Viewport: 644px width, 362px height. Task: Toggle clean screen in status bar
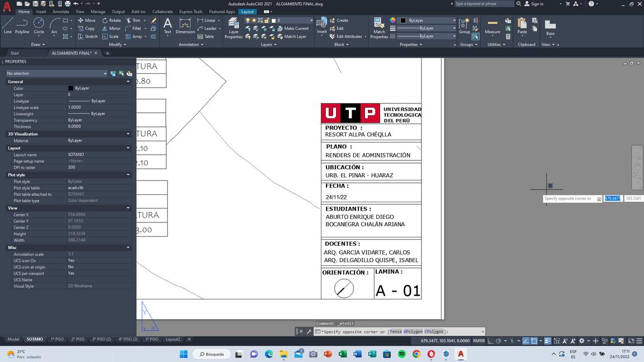631,341
